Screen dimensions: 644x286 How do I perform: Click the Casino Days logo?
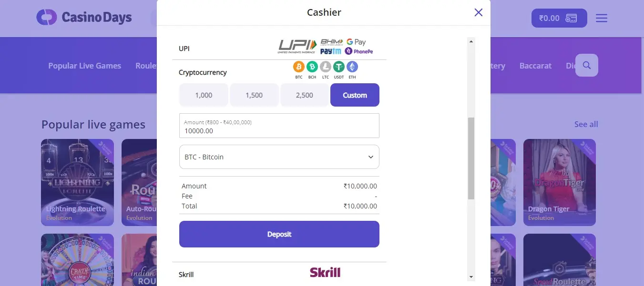[84, 18]
